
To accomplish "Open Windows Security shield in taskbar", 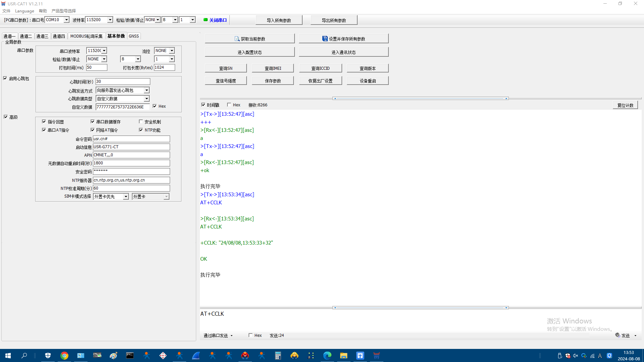I will [48, 356].
